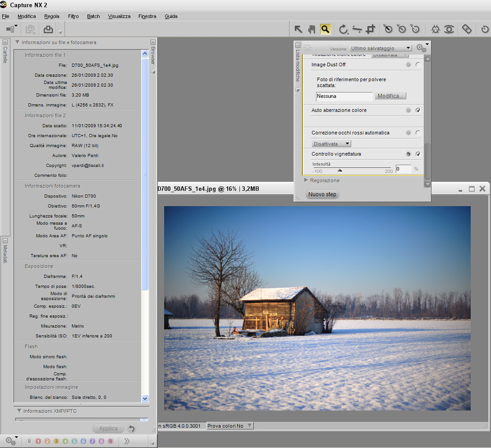
Task: Open metadata panel gear menu at bottom
Action: [x=12, y=441]
